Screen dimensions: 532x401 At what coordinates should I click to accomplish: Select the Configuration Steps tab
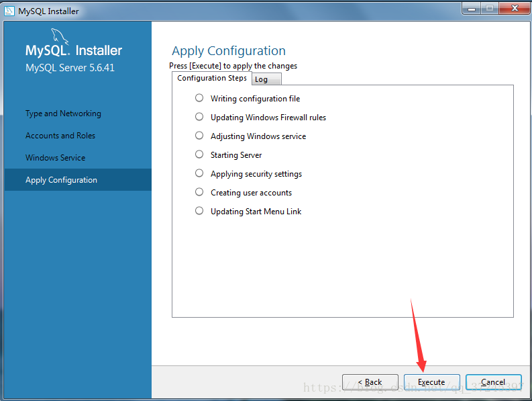(212, 78)
